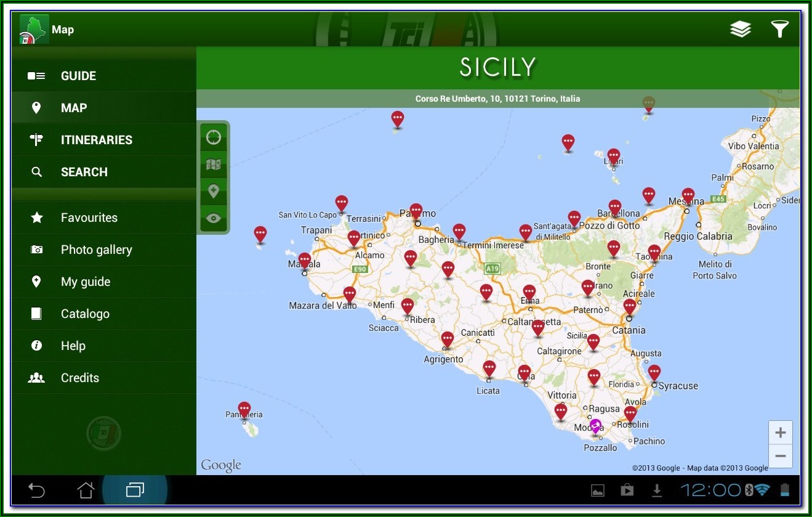Screen dimensions: 812x517
Task: Switch map type with folded map icon
Action: pyautogui.click(x=214, y=165)
